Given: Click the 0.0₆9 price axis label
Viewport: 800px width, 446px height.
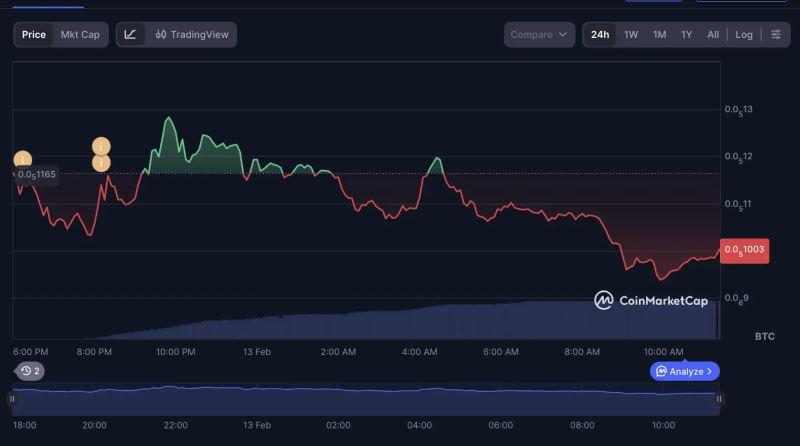Looking at the screenshot, I should (x=736, y=299).
